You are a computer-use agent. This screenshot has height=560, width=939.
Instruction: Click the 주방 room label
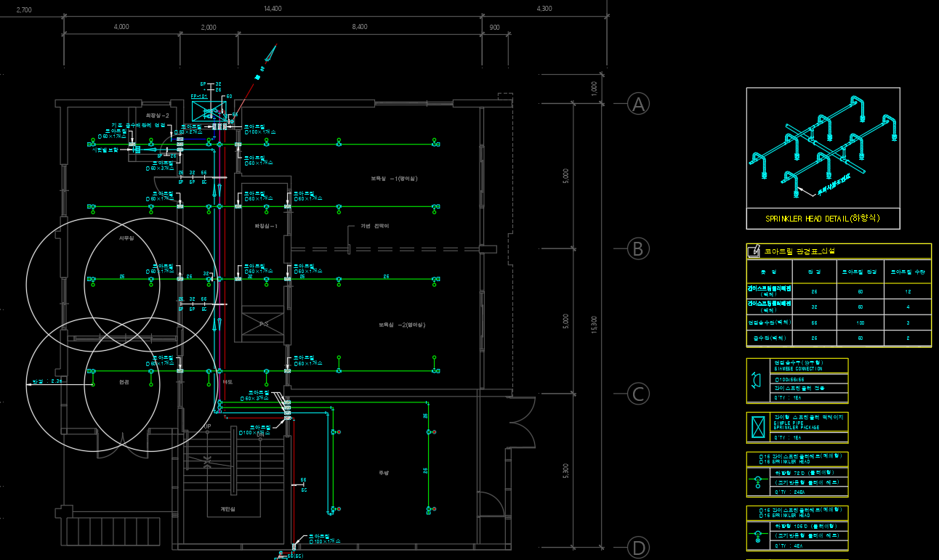pos(383,473)
